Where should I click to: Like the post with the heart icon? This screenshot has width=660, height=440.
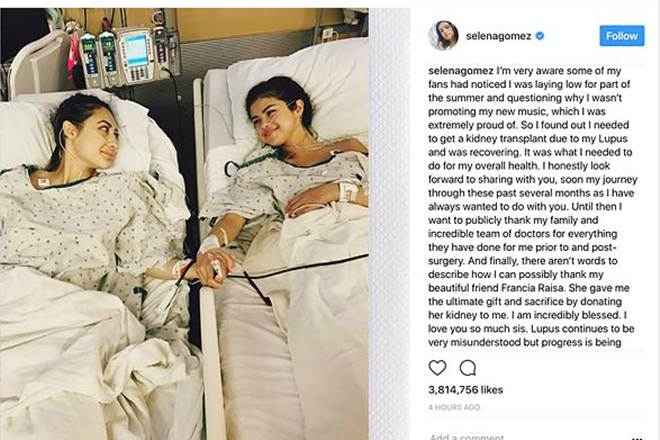437,368
